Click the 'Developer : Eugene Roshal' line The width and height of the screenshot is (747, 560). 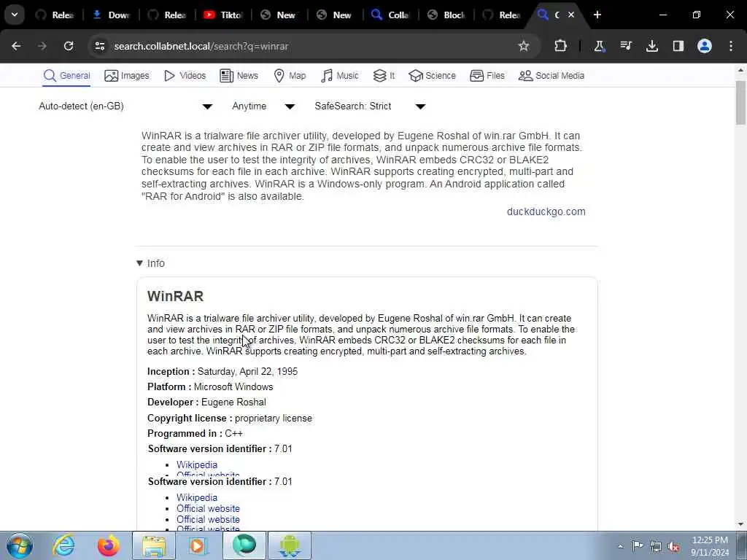206,402
